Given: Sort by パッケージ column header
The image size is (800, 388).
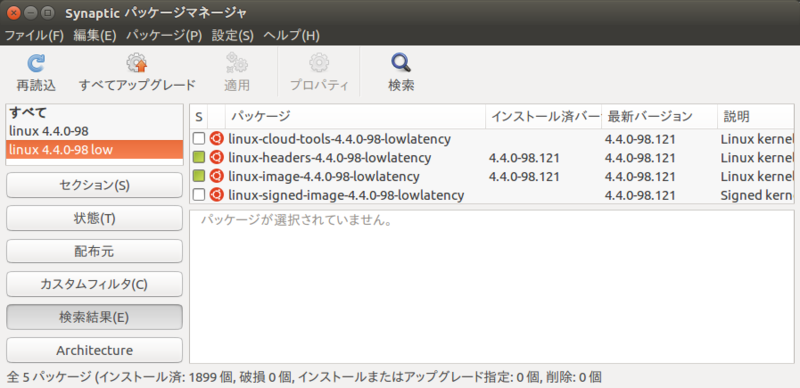Looking at the screenshot, I should 355,116.
